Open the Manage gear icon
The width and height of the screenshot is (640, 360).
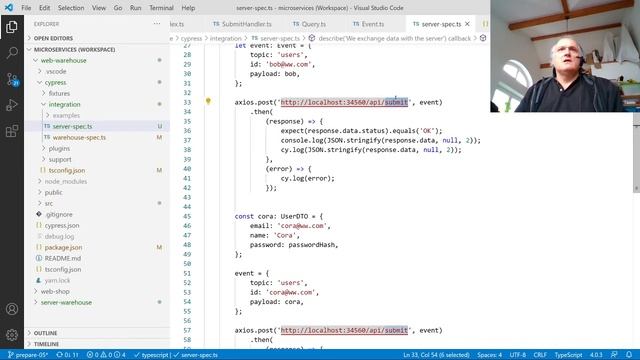pyautogui.click(x=12, y=335)
